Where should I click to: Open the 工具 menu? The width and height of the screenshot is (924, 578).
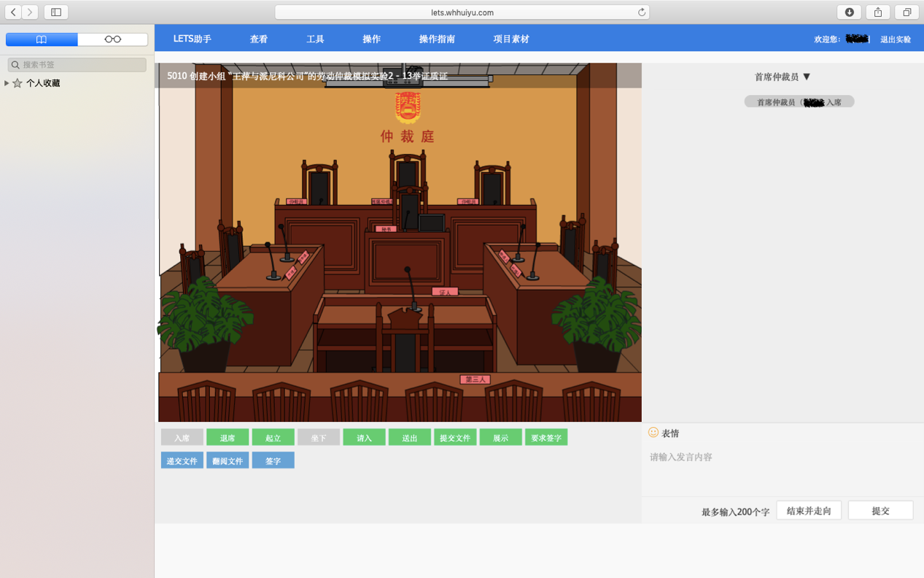click(x=315, y=39)
